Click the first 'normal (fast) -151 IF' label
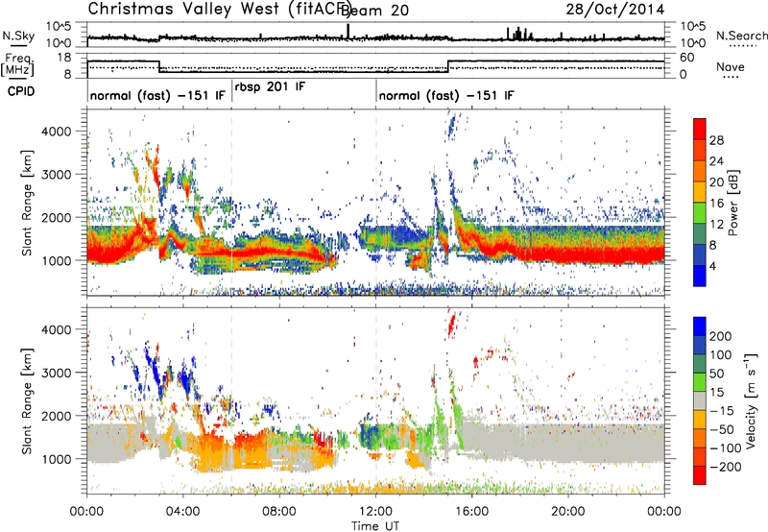768x532 pixels. click(x=157, y=95)
